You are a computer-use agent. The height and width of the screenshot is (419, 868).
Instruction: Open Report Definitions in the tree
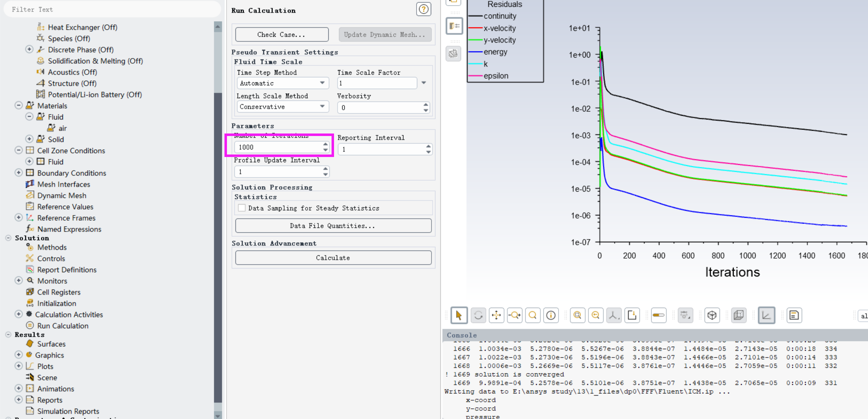67,269
